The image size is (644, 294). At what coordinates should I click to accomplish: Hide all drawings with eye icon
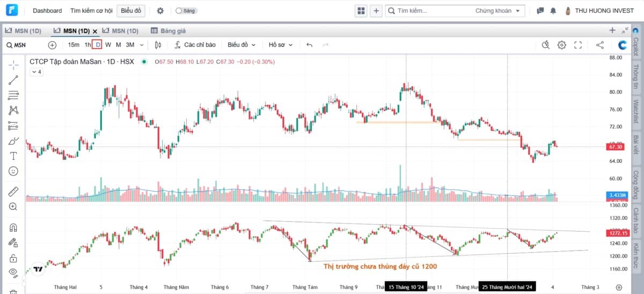click(13, 272)
